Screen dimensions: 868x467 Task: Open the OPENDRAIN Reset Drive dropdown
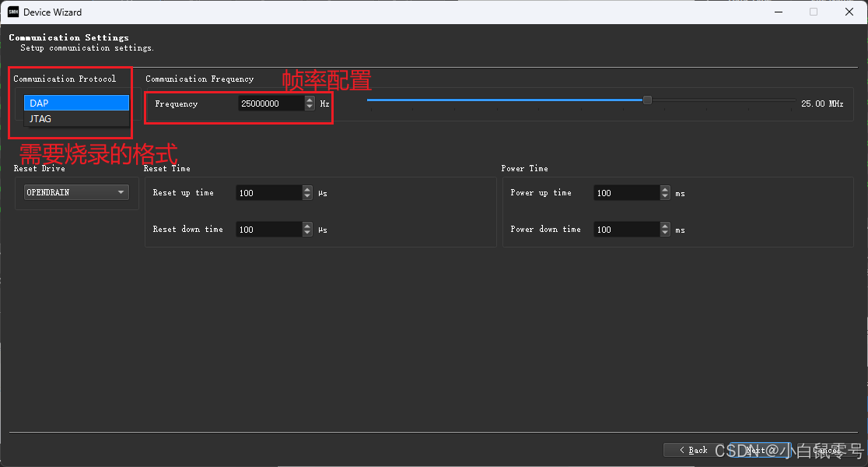[x=75, y=191]
